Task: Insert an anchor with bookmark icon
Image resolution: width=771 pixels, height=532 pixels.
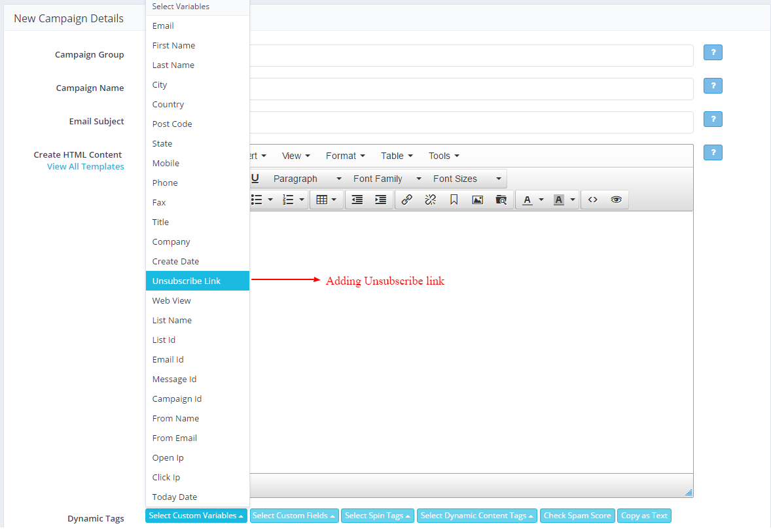Action: click(x=454, y=200)
